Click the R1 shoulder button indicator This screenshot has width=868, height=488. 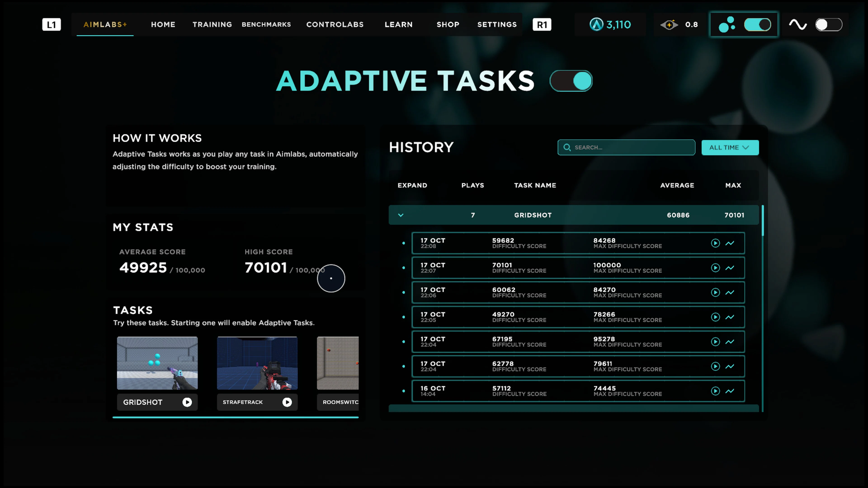pos(542,24)
